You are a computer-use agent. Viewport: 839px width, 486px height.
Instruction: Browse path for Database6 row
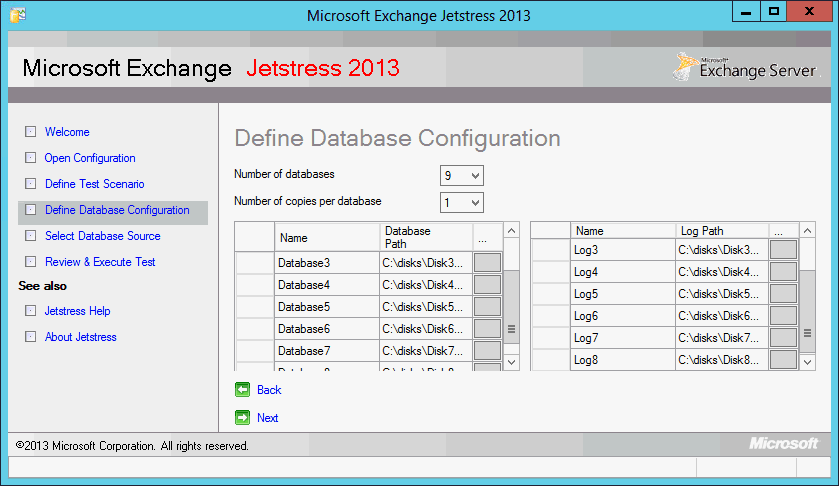(x=487, y=329)
